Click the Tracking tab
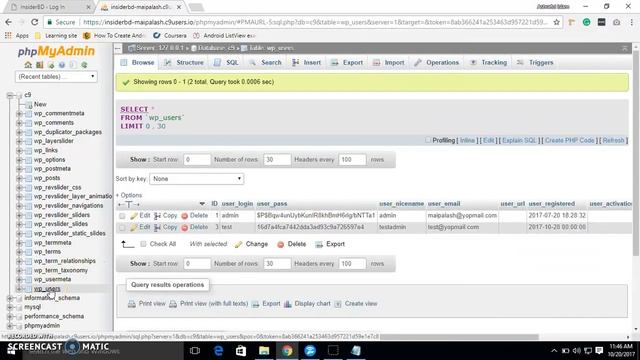The width and height of the screenshot is (640, 360). tap(488, 62)
